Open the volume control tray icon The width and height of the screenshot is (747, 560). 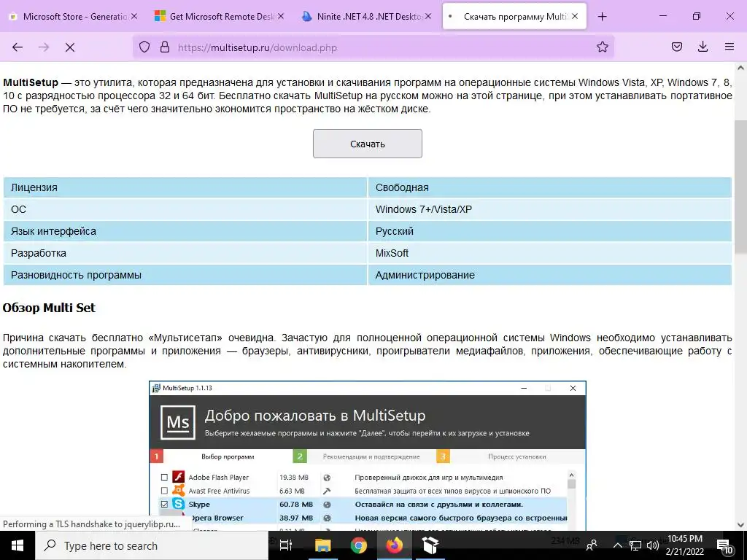pyautogui.click(x=653, y=545)
